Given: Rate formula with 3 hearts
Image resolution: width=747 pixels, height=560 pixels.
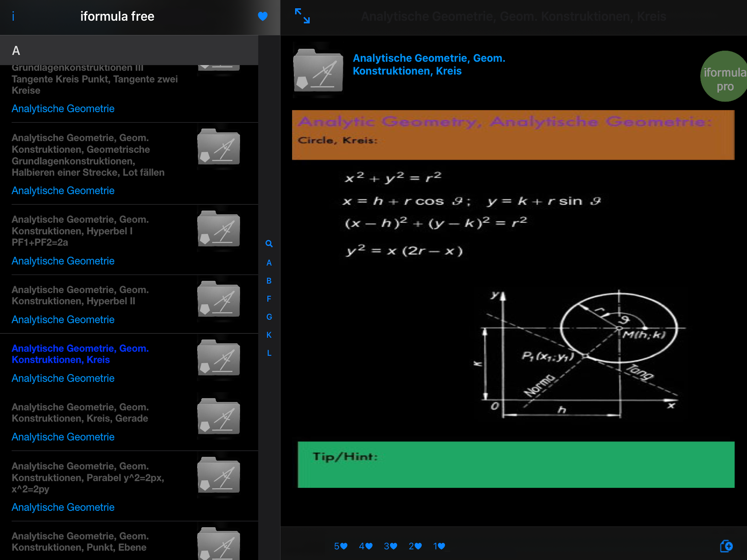Looking at the screenshot, I should point(390,546).
